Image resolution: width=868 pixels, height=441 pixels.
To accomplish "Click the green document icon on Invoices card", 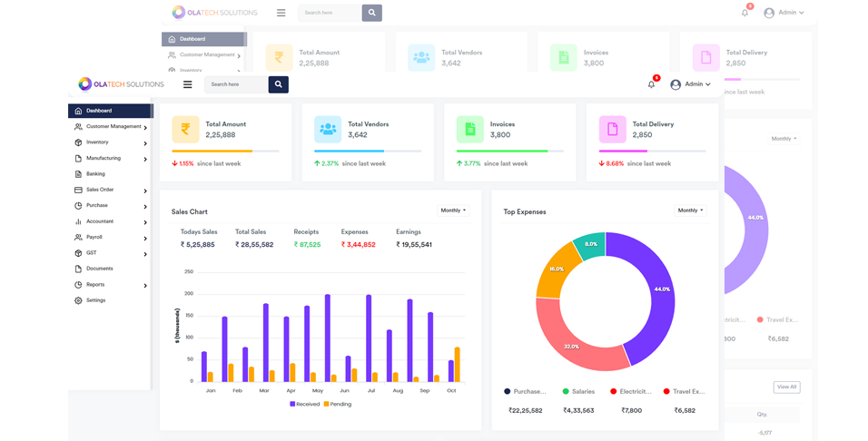I will coord(470,130).
